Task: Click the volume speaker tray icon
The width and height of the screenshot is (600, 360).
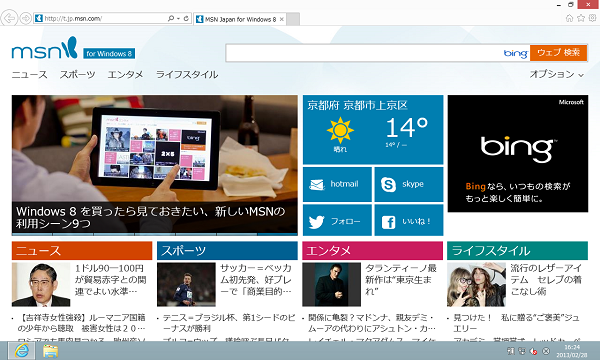Action: [533, 351]
